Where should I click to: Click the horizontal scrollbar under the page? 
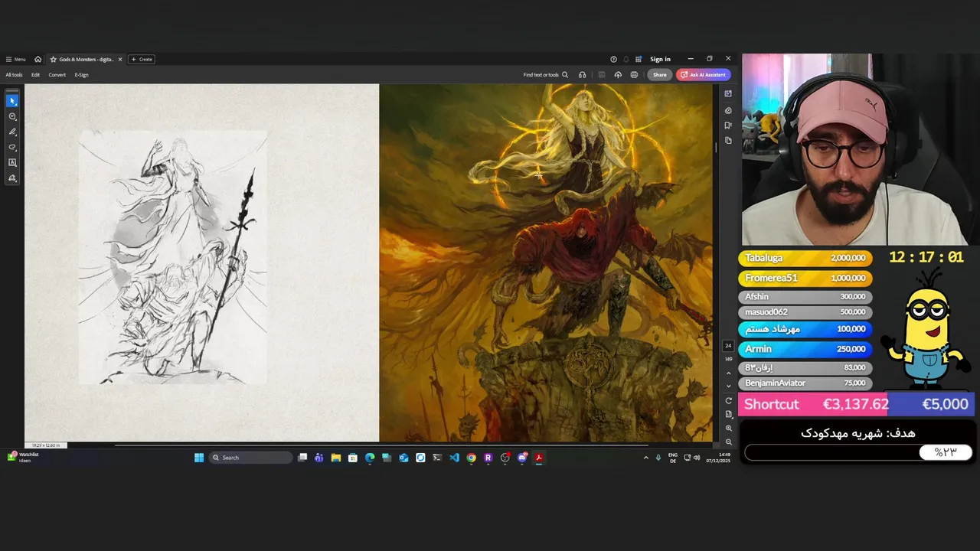point(381,445)
